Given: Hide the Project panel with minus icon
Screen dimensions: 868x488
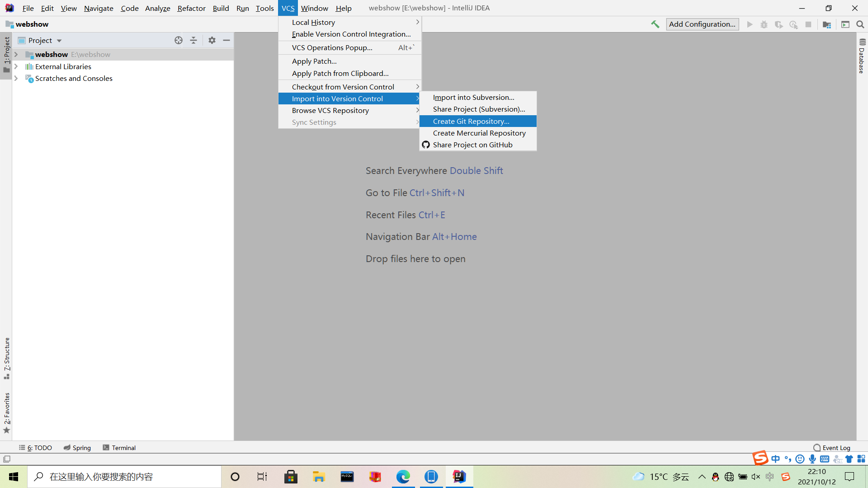Looking at the screenshot, I should pyautogui.click(x=226, y=40).
